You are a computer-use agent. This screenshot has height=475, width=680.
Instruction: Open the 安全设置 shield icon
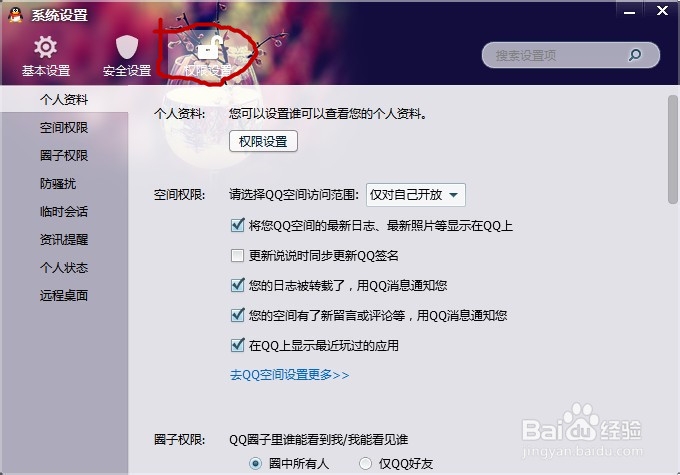click(x=127, y=47)
